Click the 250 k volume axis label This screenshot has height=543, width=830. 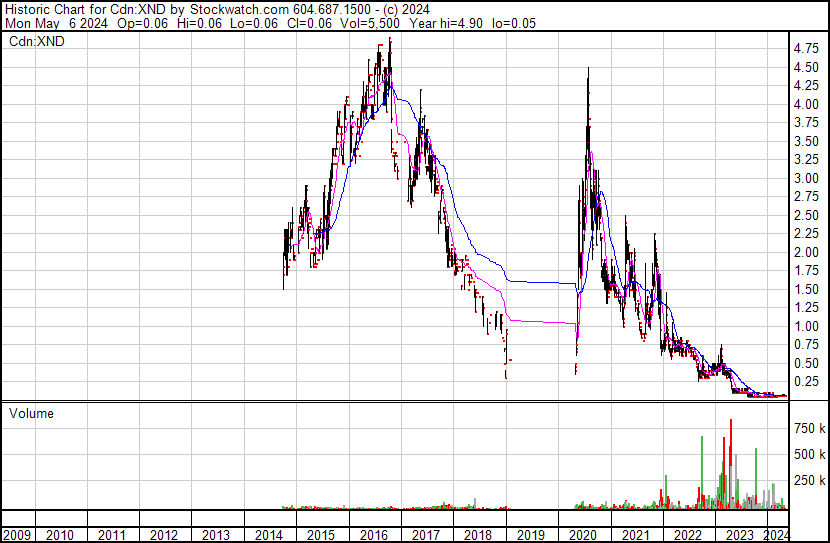(x=808, y=480)
